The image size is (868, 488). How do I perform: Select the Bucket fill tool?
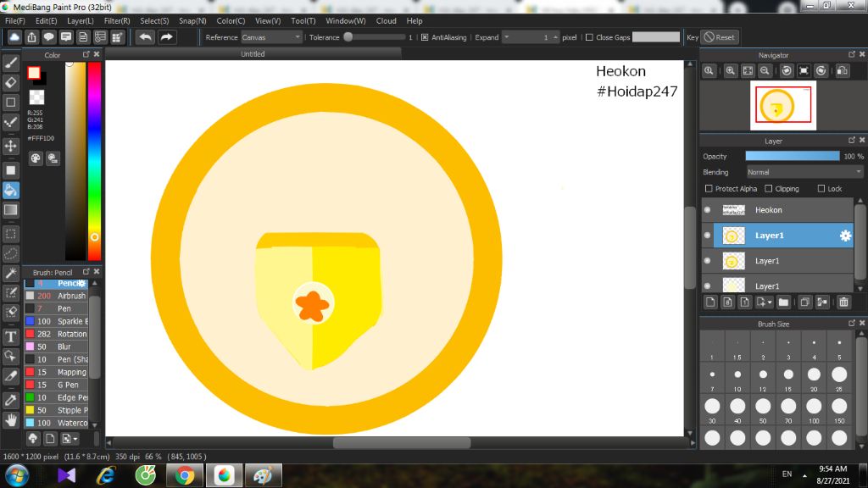pos(10,191)
